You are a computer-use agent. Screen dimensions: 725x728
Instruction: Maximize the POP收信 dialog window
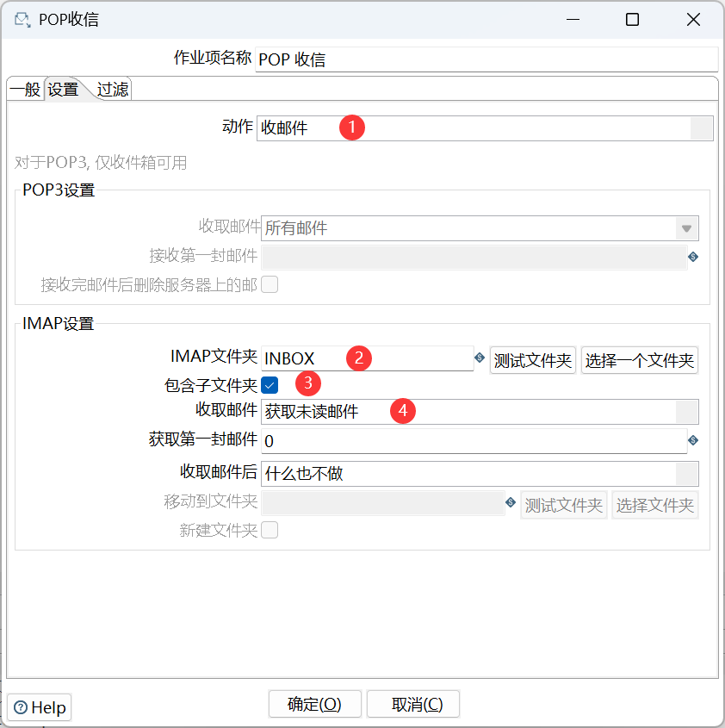click(632, 20)
